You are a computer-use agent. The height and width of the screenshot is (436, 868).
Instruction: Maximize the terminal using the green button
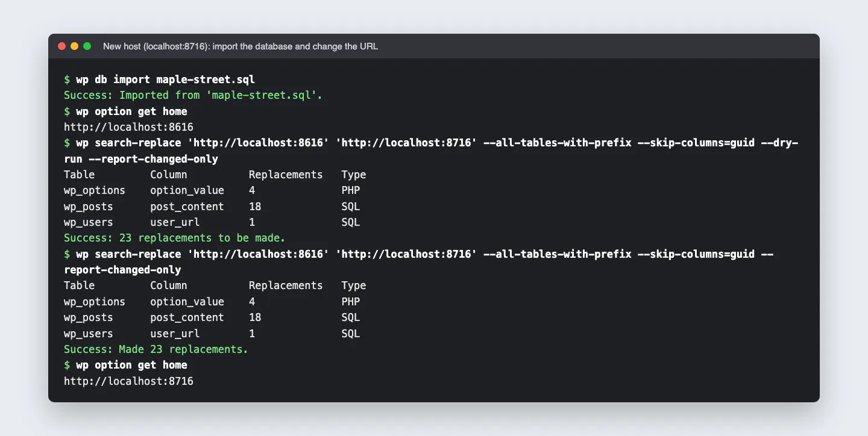point(87,46)
